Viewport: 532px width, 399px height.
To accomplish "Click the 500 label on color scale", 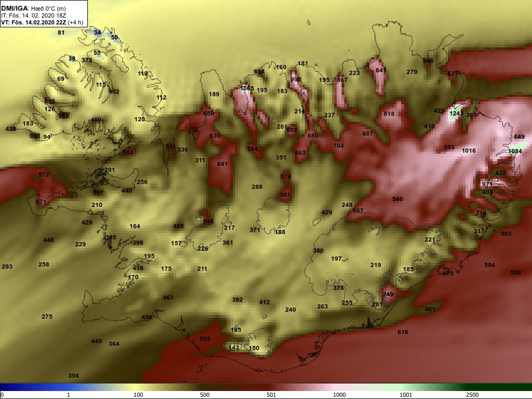I will click(205, 395).
